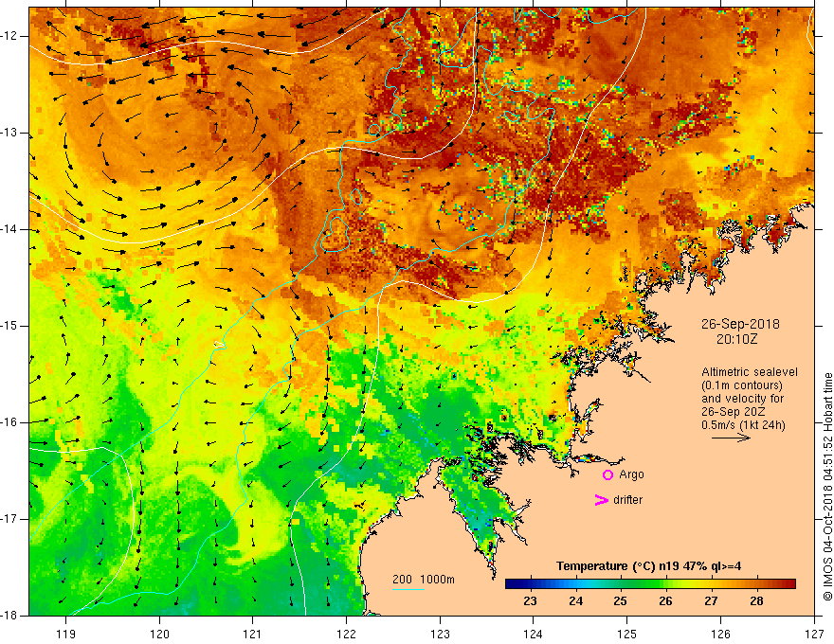Viewport: 834px width, 644px height.
Task: Click the '124' longitude axis label
Action: (534, 635)
